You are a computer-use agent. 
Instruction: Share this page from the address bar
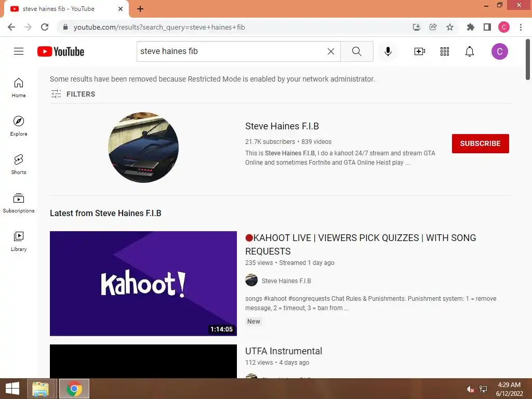pyautogui.click(x=433, y=27)
